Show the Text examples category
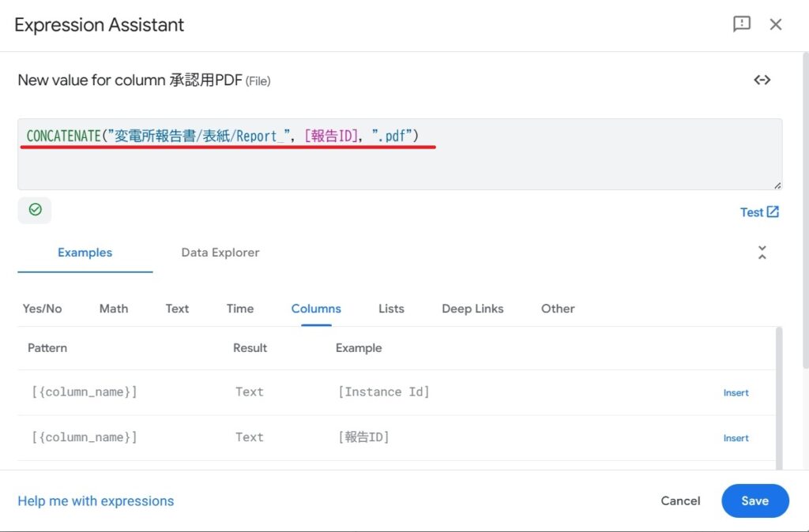 177,309
